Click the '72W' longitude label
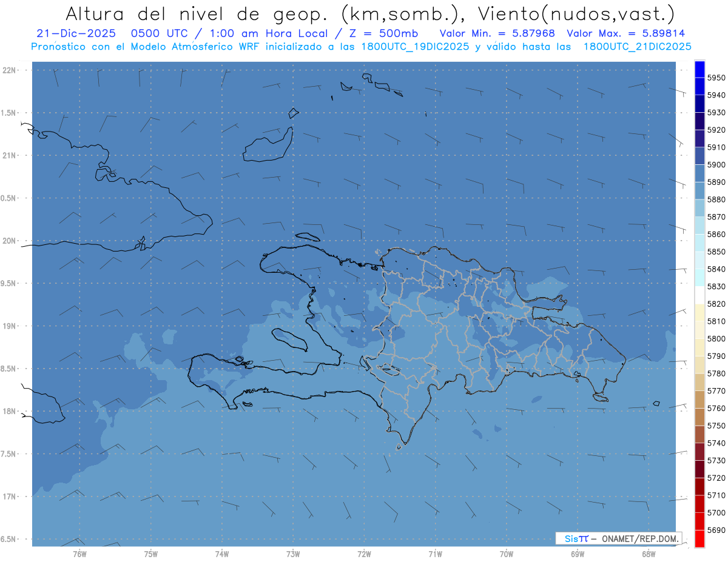This screenshot has height=562, width=728. tap(364, 554)
